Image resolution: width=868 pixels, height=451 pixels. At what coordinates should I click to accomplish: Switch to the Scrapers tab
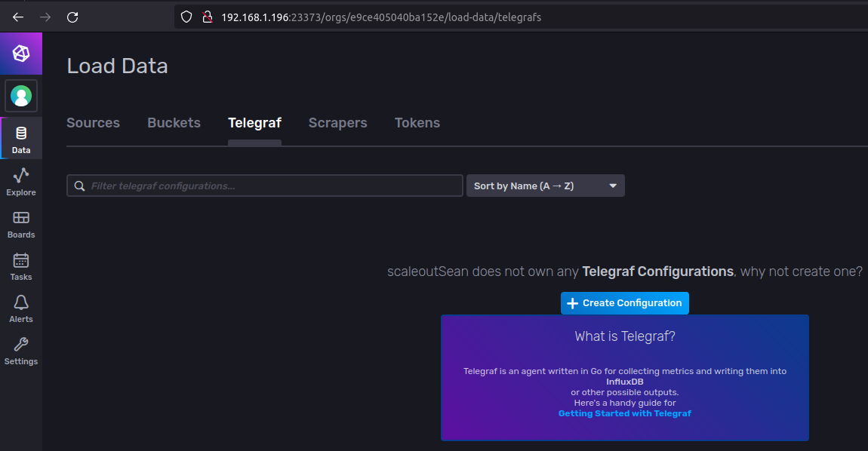coord(337,123)
